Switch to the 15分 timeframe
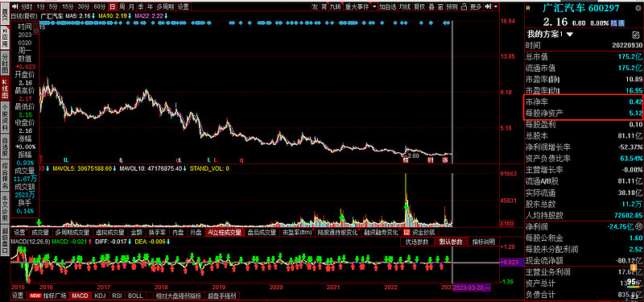This screenshot has height=302, width=644. click(x=68, y=6)
